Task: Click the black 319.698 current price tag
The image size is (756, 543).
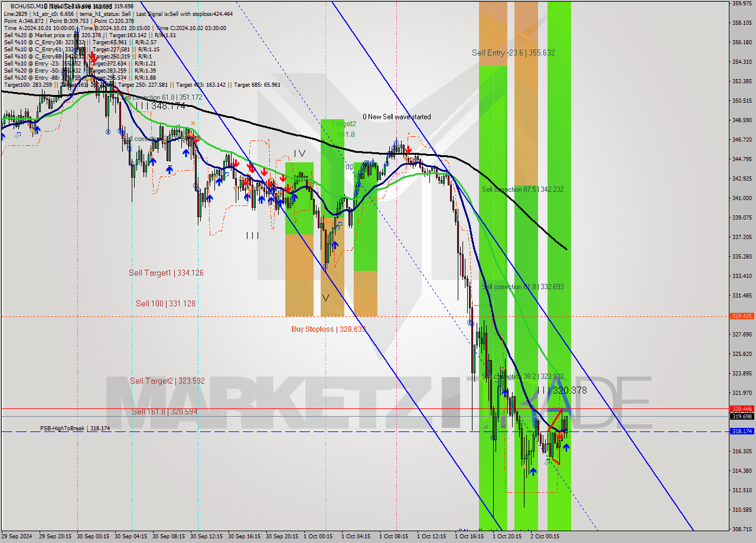Action: pyautogui.click(x=742, y=416)
